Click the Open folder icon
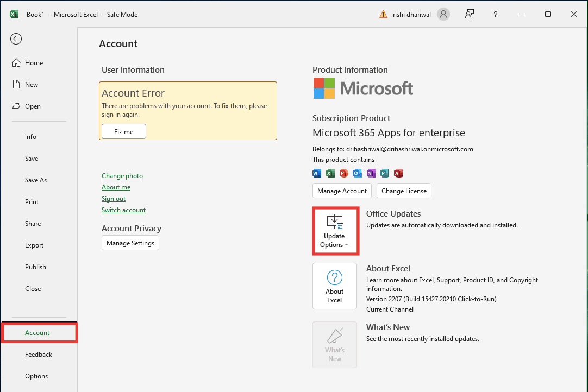Screen dimensions: 588x392 (x=16, y=106)
